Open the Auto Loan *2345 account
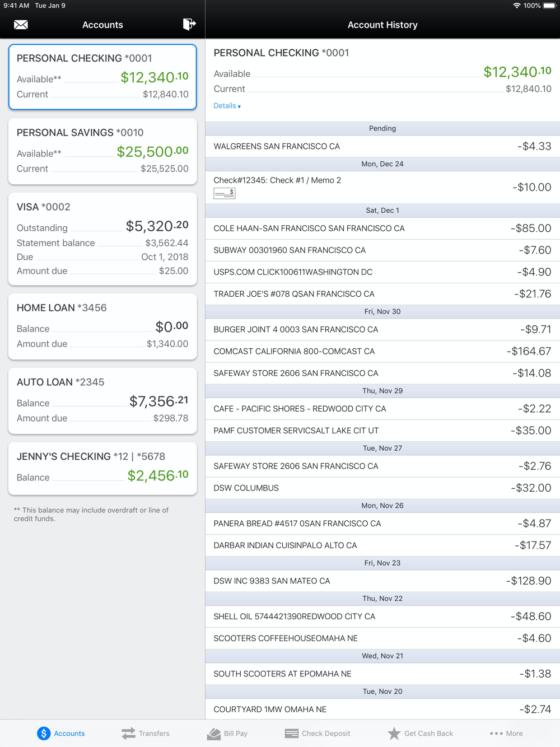The width and height of the screenshot is (560, 747). pyautogui.click(x=102, y=401)
